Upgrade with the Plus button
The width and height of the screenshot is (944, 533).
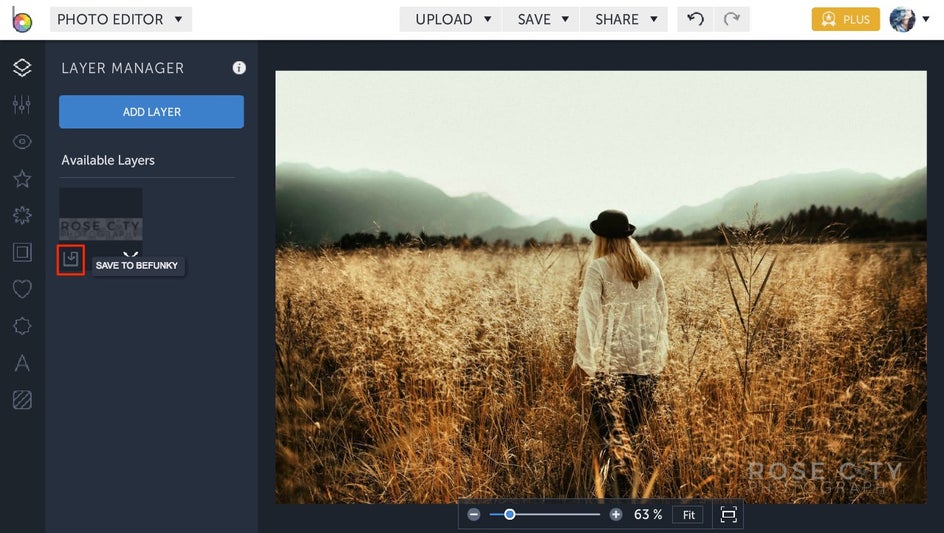click(x=845, y=19)
